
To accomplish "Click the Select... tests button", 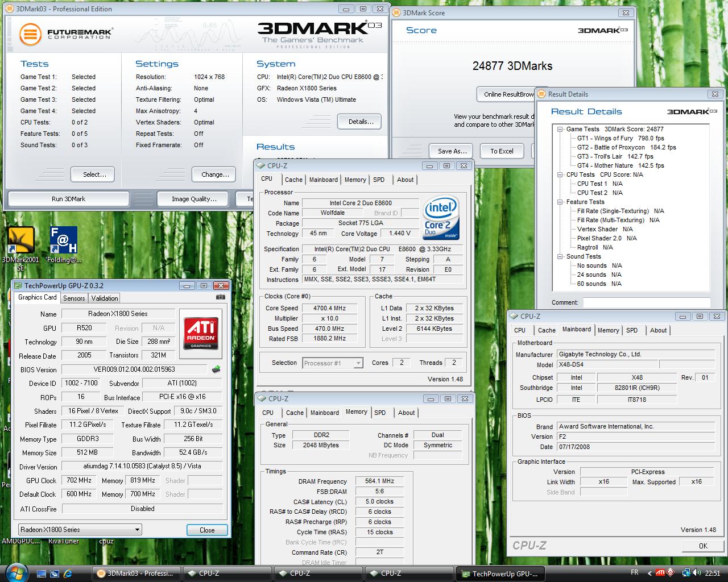I will pyautogui.click(x=93, y=174).
